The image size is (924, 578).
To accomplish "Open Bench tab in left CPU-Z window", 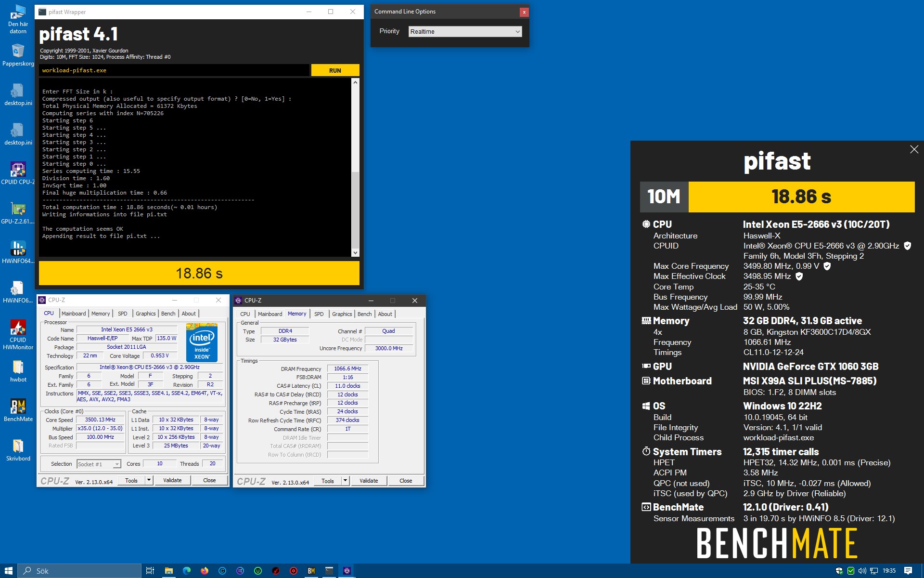I will point(168,314).
